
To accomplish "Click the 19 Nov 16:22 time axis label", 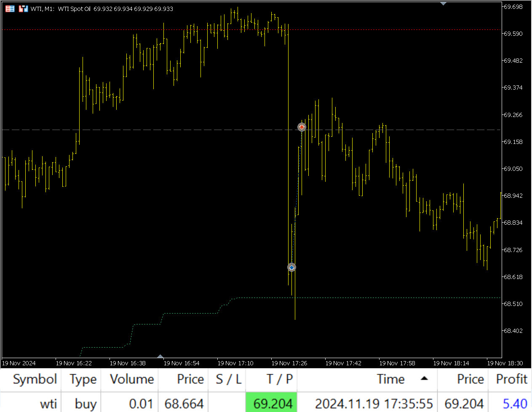I will coord(74,363).
